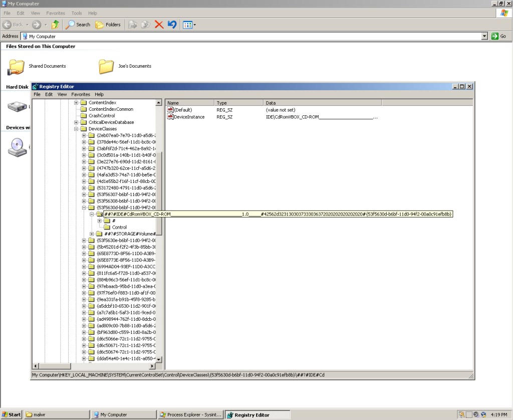Open the View menu in Registry Editor
513x420 pixels.
coord(62,94)
